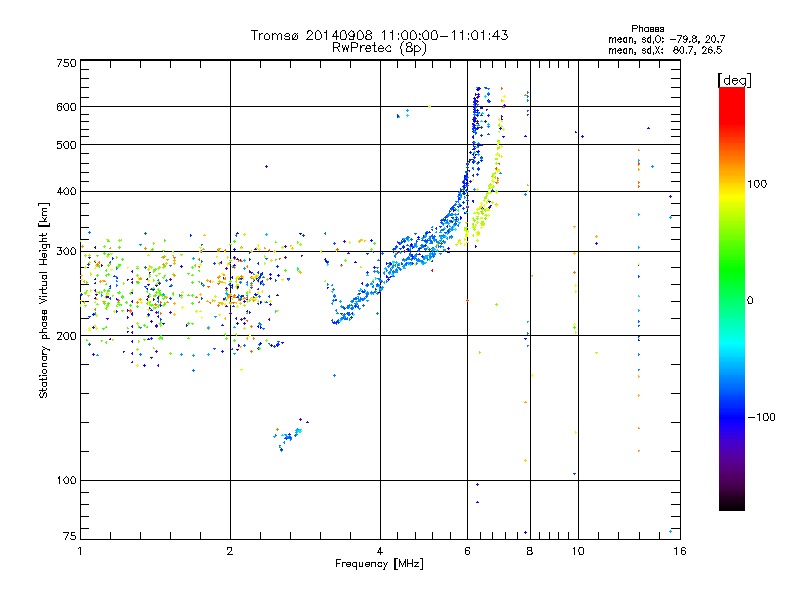Click the y-axis tick label '200'

(x=66, y=336)
